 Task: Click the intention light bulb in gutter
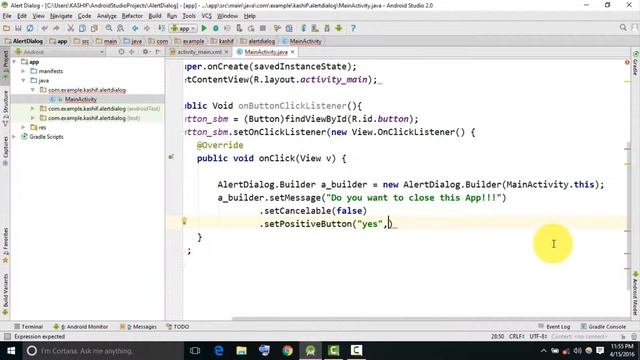(x=184, y=221)
